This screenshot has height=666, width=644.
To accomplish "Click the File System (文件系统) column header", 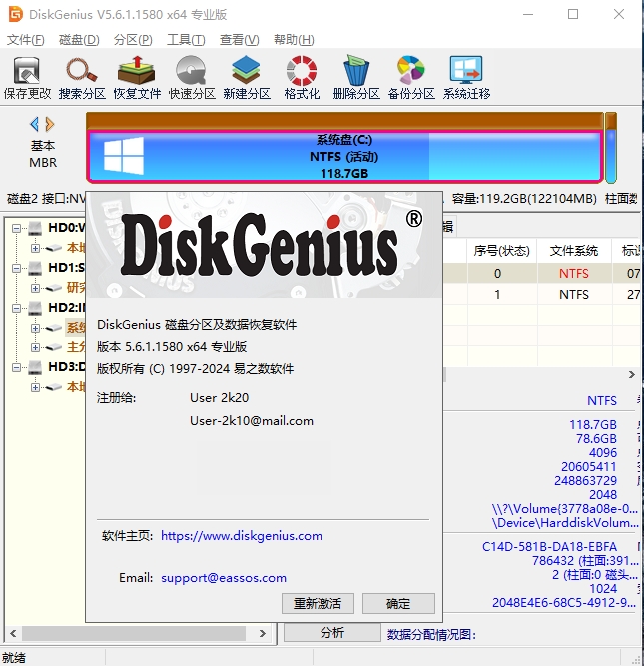I will (x=574, y=251).
